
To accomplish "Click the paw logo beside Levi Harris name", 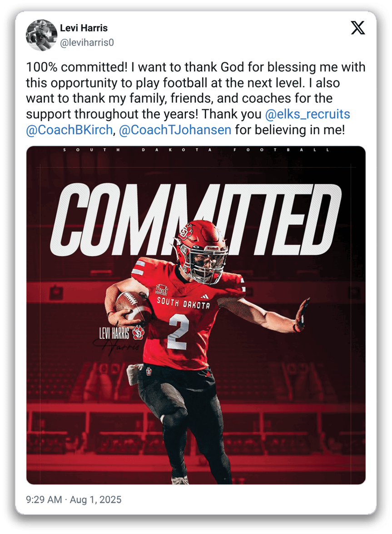I will 138,333.
